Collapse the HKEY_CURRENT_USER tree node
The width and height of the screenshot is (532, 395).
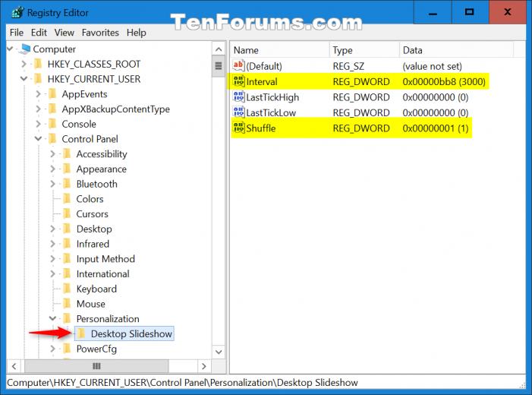pyautogui.click(x=24, y=79)
